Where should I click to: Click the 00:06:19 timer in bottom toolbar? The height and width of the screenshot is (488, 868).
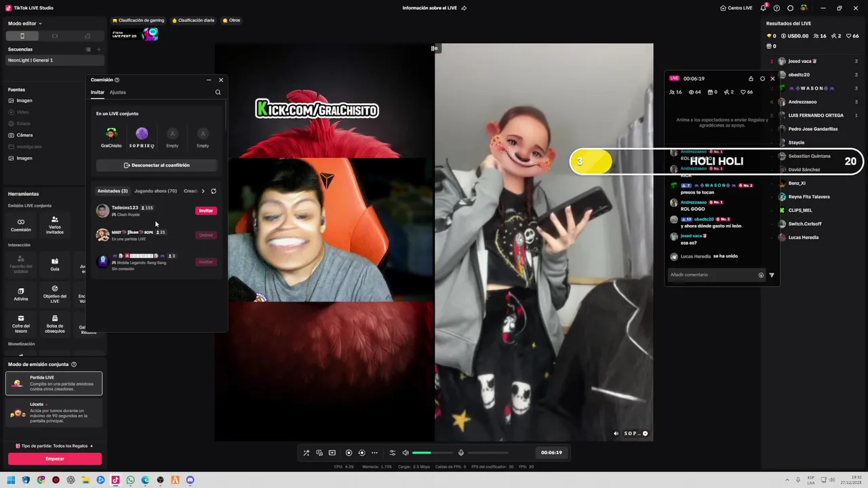(551, 453)
